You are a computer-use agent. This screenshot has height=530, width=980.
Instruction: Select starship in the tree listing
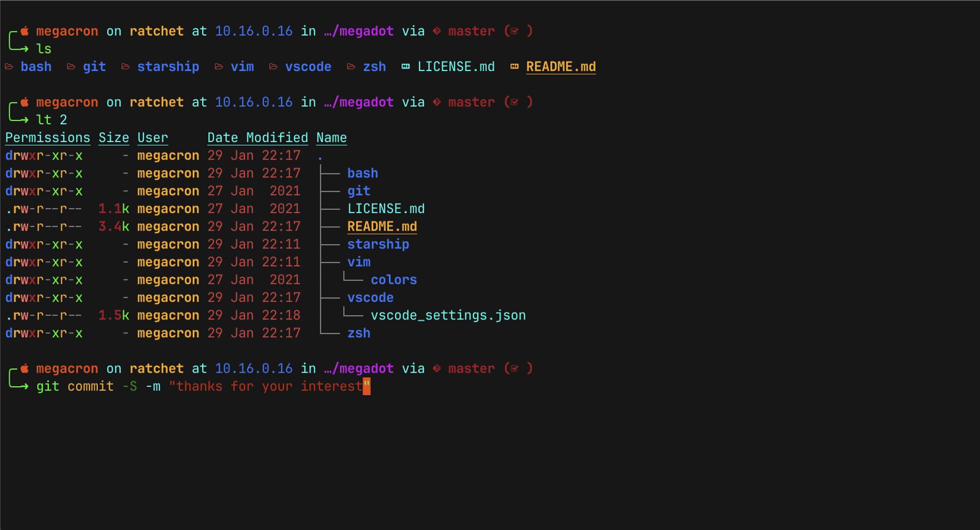tap(378, 244)
